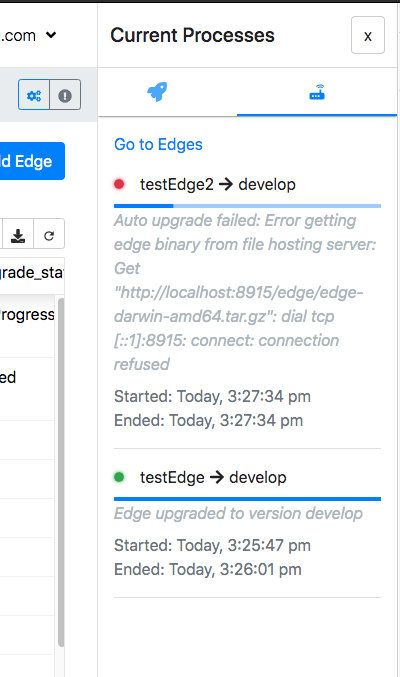Toggle the exclamation alerts button
Viewport: 400px width, 677px height.
[65, 95]
